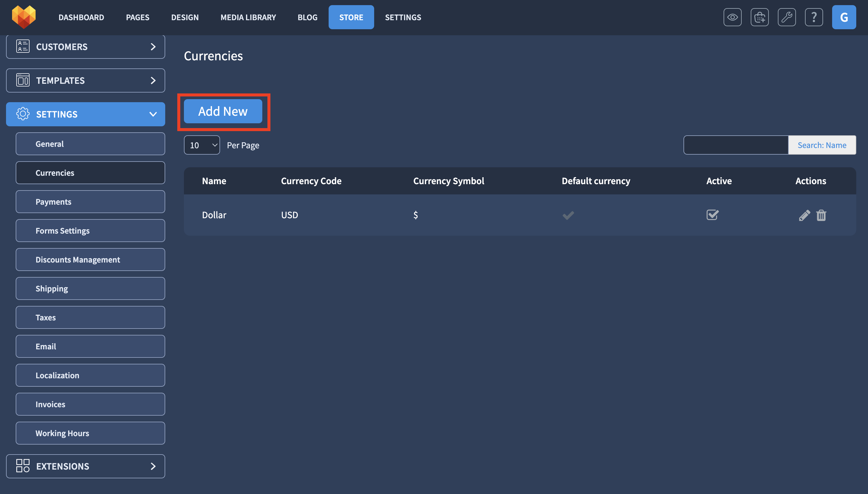868x494 pixels.
Task: Open the site preview eye icon
Action: [x=732, y=17]
